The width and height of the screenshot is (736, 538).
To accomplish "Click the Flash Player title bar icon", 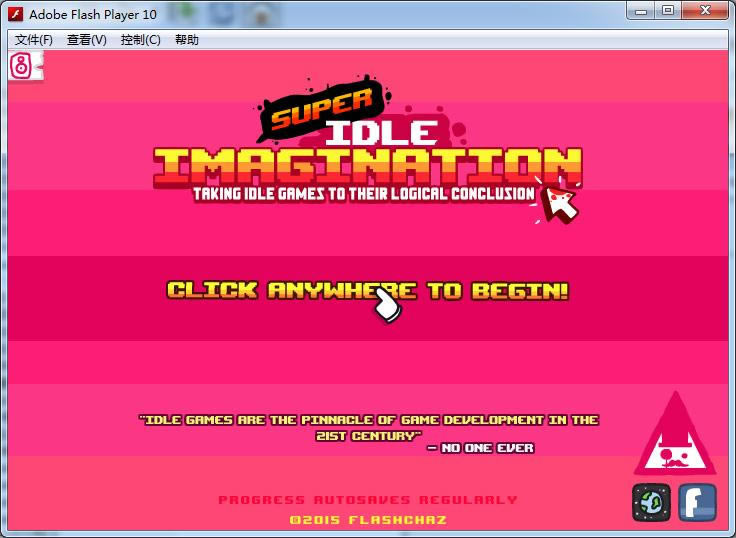I will (16, 14).
